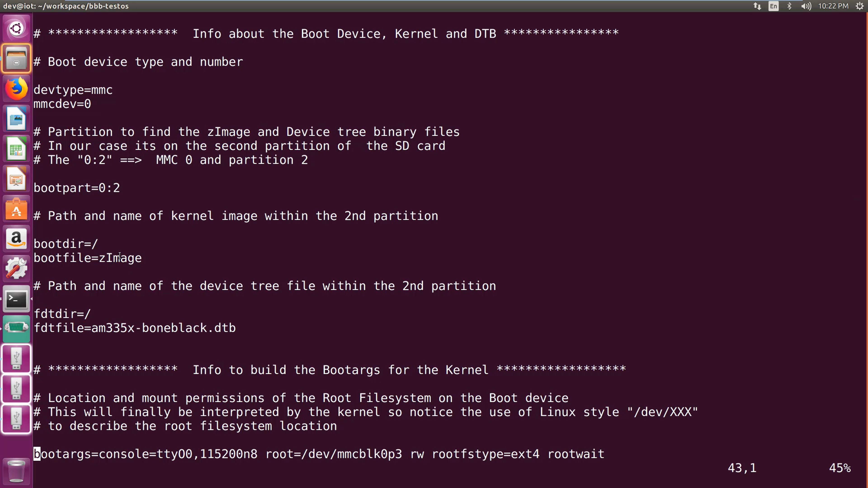Open the En keyboard language indicator
This screenshot has height=488, width=868.
(x=773, y=6)
